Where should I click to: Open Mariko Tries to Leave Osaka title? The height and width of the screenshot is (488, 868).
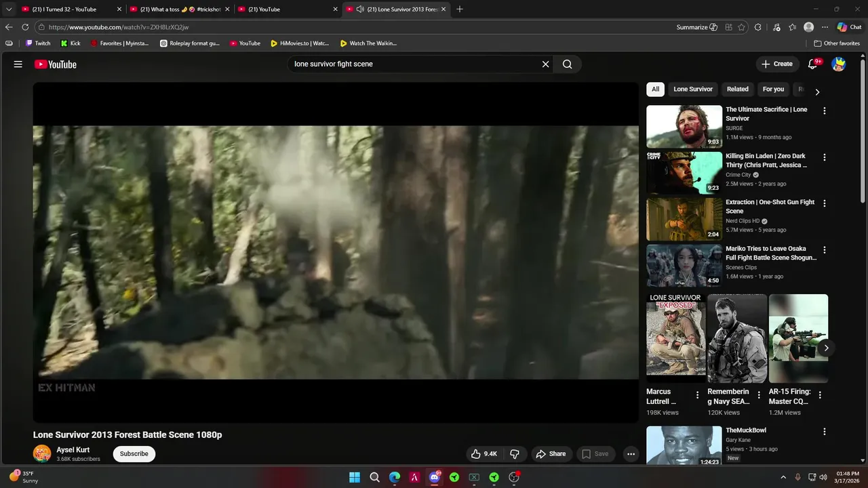pos(771,253)
